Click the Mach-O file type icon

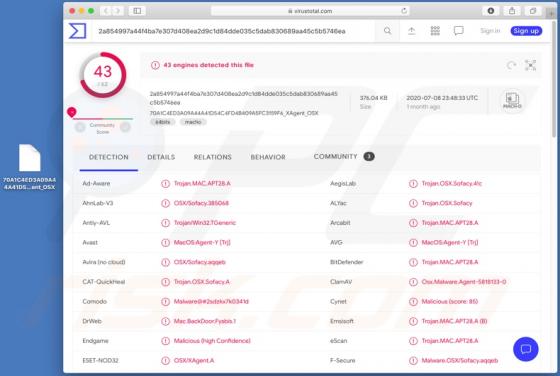[512, 100]
